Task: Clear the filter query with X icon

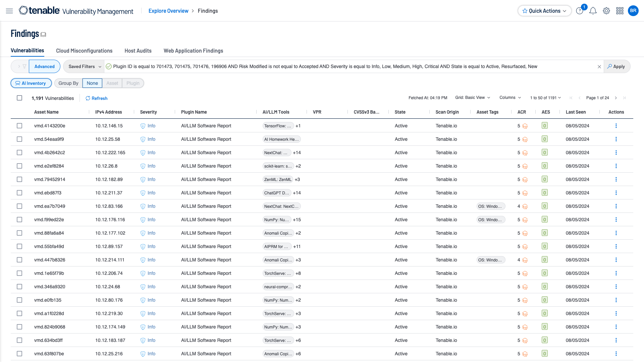Action: pyautogui.click(x=599, y=67)
